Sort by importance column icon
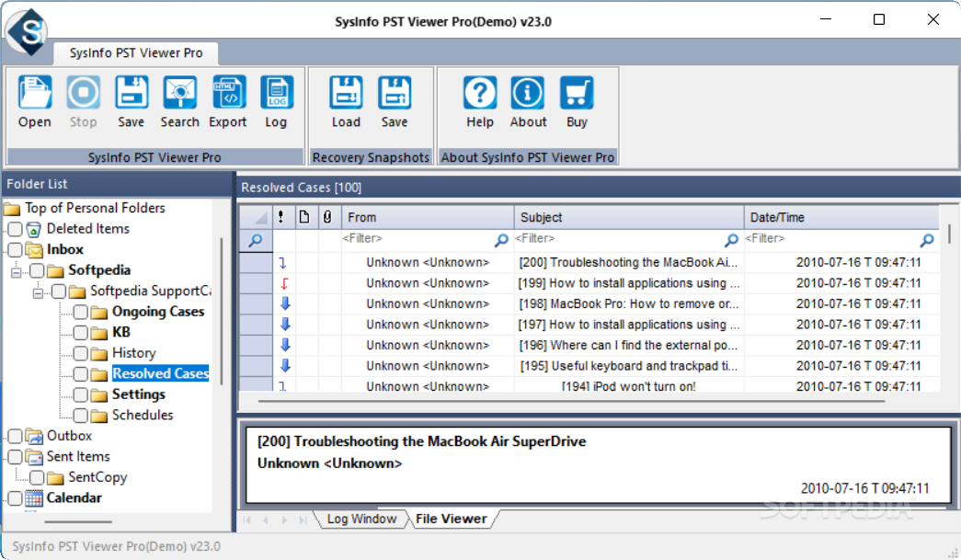This screenshot has width=961, height=560. (x=280, y=217)
